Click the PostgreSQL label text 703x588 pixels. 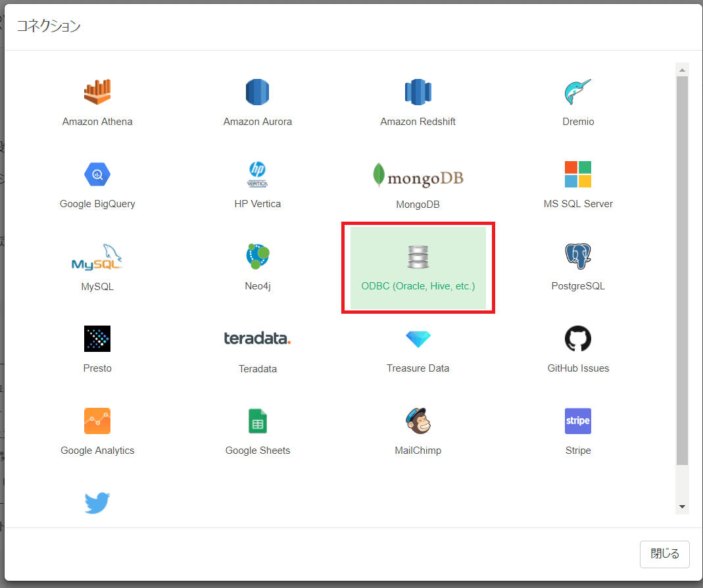pyautogui.click(x=578, y=286)
